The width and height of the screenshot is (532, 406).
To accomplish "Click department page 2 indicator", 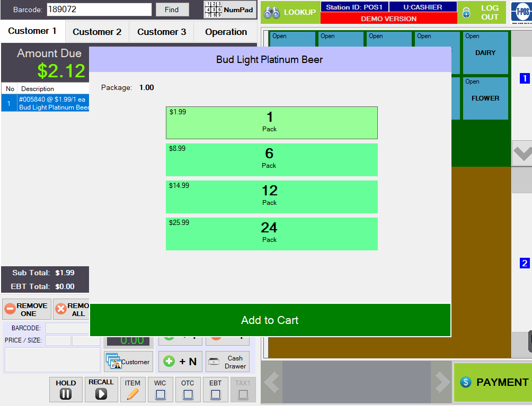I will pos(525,263).
